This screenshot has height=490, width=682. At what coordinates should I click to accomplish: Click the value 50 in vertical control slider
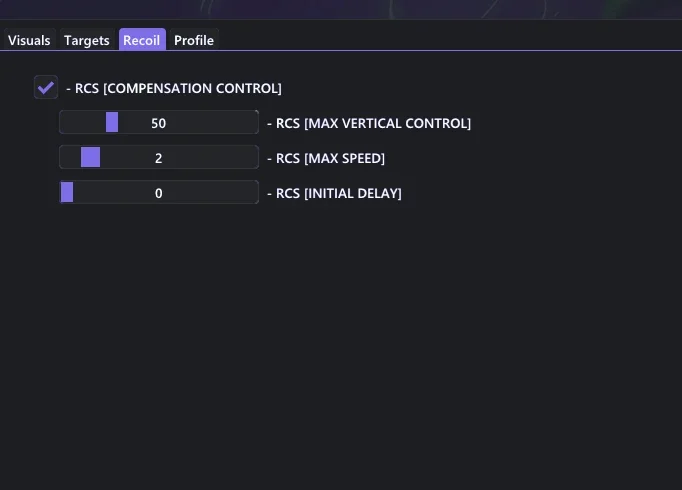[x=159, y=123]
